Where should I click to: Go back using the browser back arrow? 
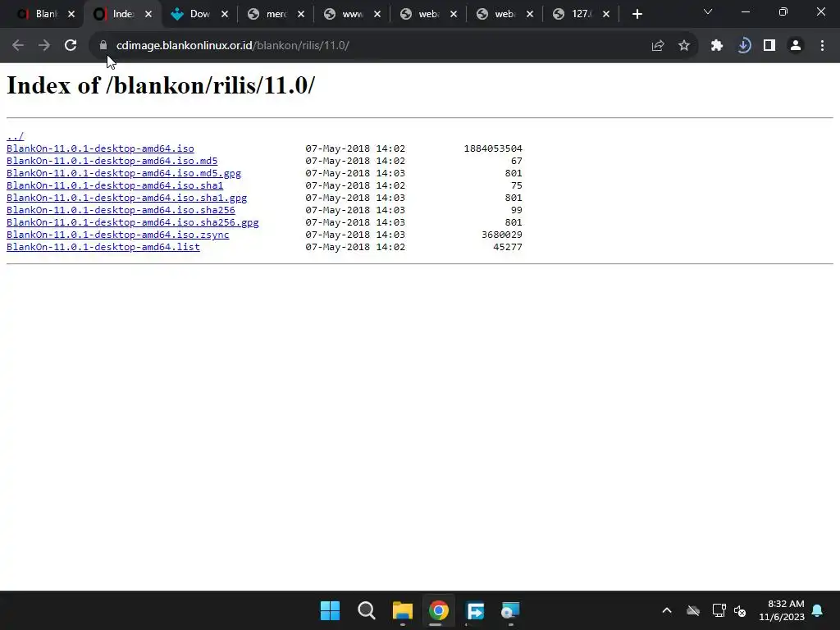(x=18, y=46)
